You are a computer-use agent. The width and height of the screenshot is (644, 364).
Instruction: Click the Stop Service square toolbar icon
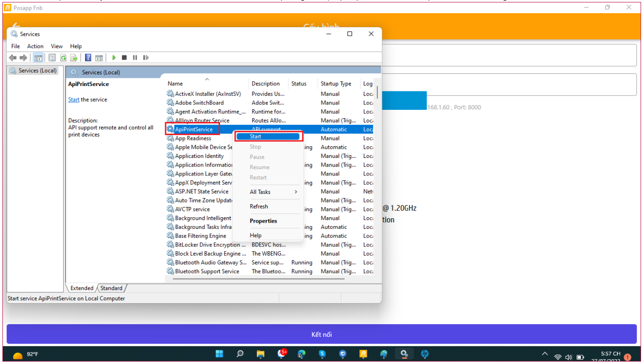click(124, 57)
